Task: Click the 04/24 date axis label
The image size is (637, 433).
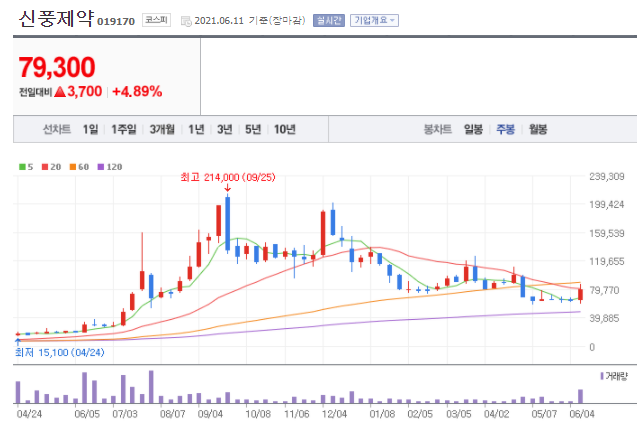Action: tap(29, 414)
